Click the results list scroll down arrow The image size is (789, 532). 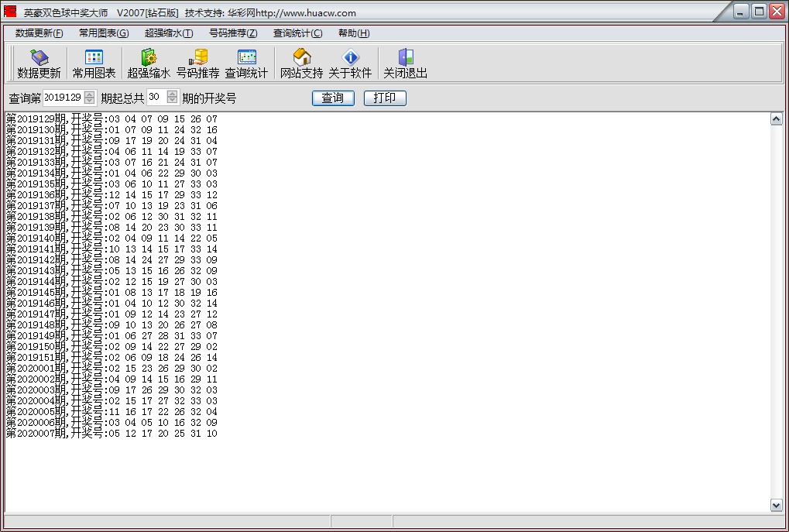click(777, 505)
